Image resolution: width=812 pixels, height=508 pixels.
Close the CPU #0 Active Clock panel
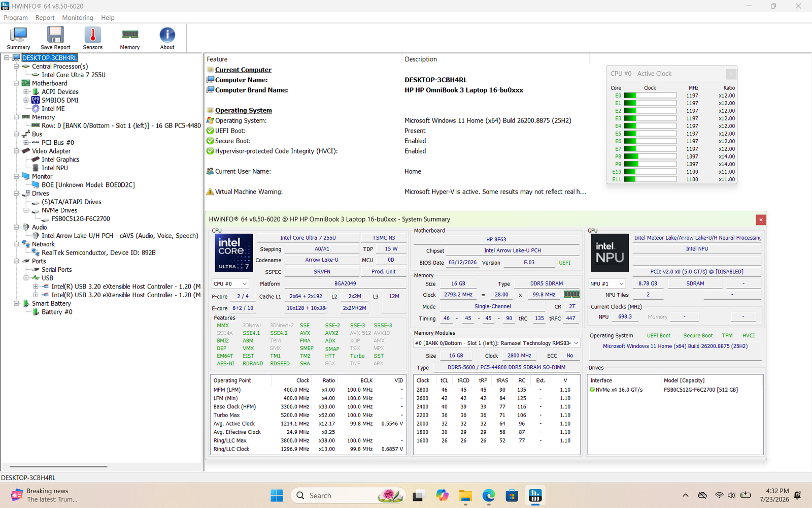point(731,74)
